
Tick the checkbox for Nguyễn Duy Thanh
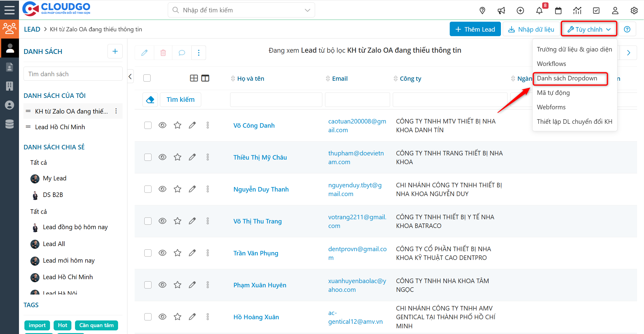[x=148, y=189]
